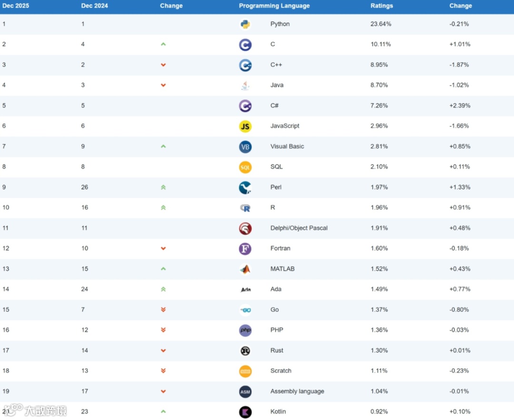Click the Kotlin logo icon
514x420 pixels.
point(245,412)
